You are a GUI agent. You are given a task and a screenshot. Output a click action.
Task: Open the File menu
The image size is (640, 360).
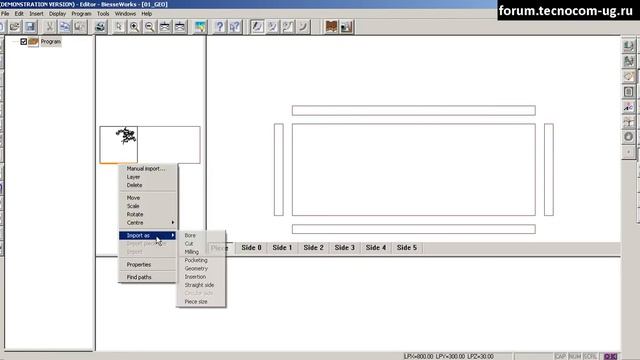pos(5,13)
